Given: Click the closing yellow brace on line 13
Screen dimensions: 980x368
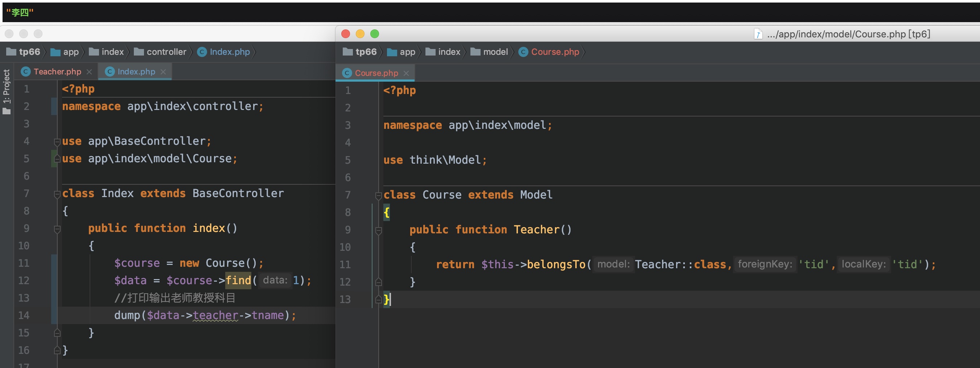Looking at the screenshot, I should [x=386, y=299].
